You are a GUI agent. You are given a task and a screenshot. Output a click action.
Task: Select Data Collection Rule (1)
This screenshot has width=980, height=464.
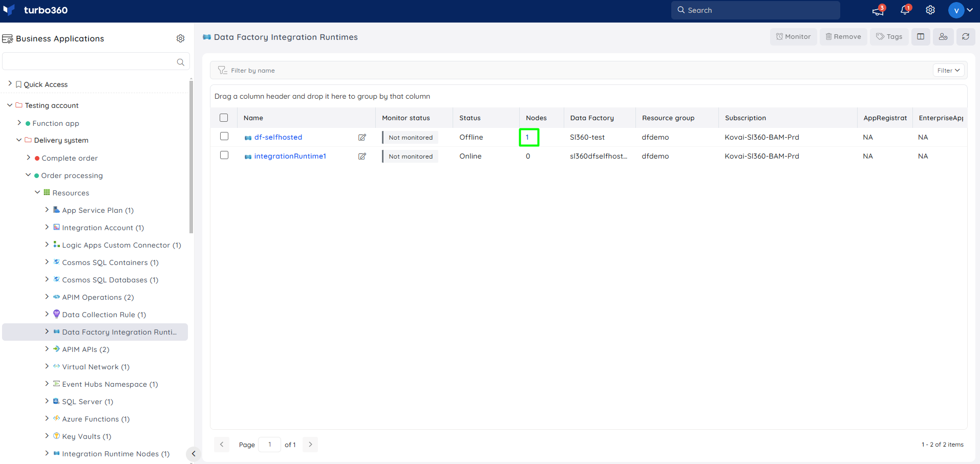(x=104, y=315)
